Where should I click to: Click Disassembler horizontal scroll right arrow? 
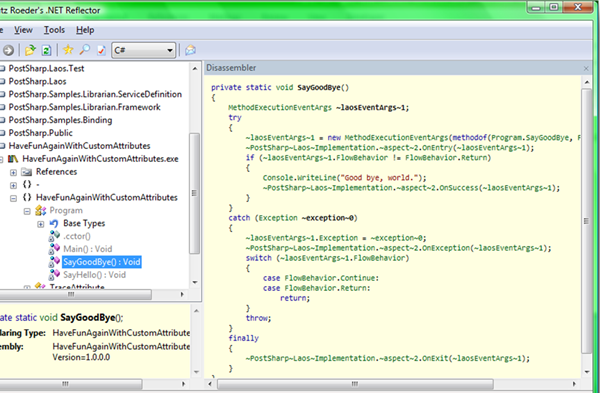(x=574, y=384)
